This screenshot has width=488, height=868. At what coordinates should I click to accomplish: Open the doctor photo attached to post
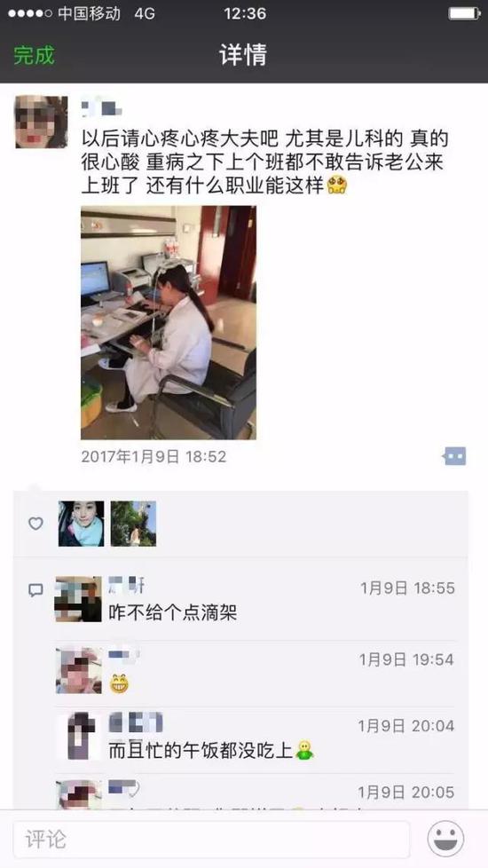coord(169,323)
